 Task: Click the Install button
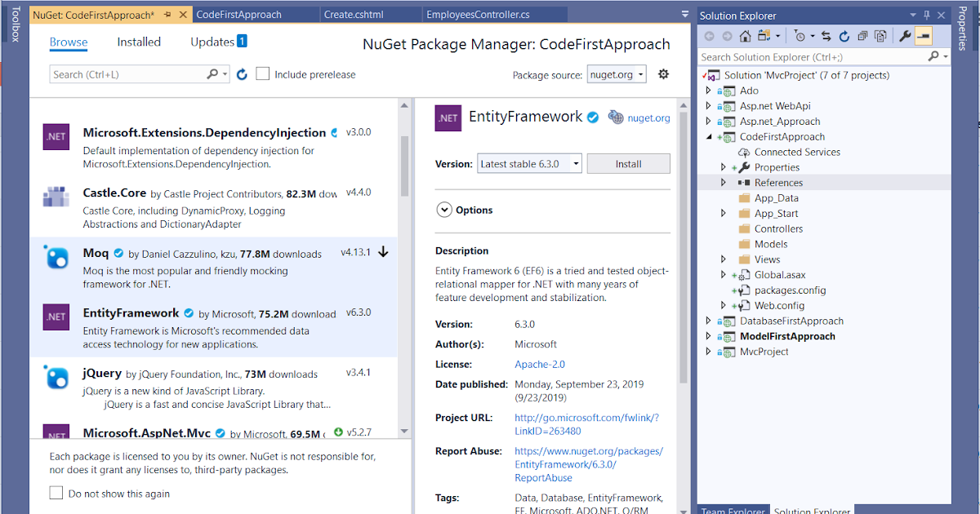pos(628,164)
